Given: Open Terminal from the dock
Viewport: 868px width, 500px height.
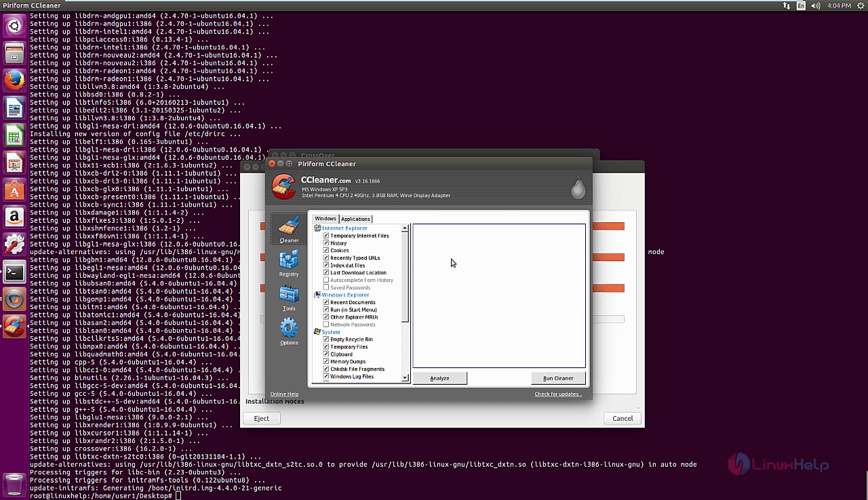Looking at the screenshot, I should click(x=15, y=272).
